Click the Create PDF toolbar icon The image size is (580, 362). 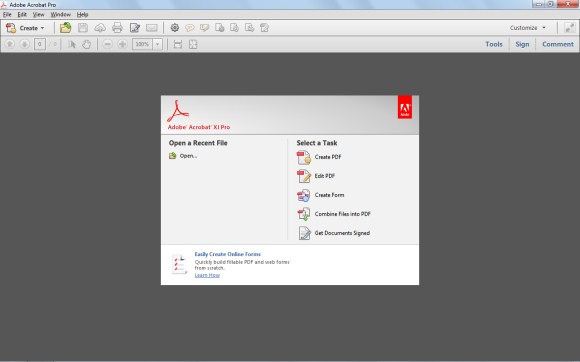(11, 28)
